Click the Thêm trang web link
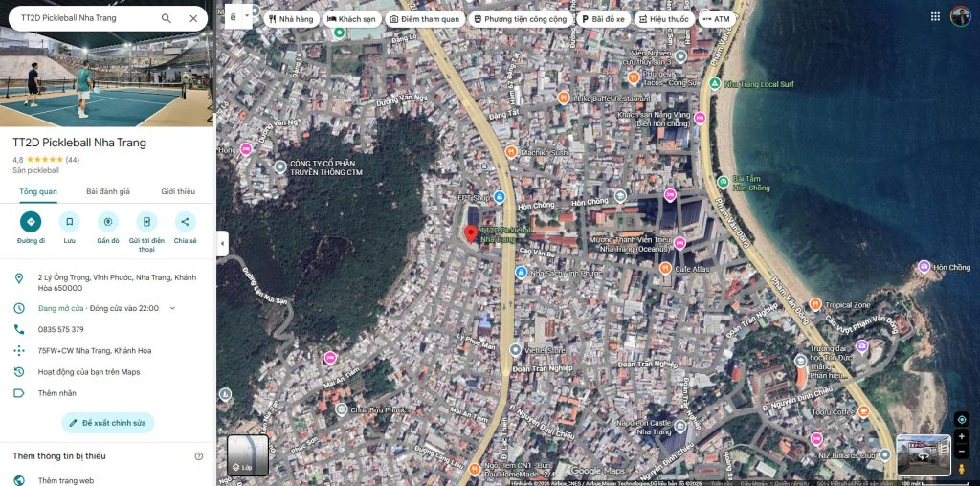Screen dimensions: 980x486 tap(65, 480)
